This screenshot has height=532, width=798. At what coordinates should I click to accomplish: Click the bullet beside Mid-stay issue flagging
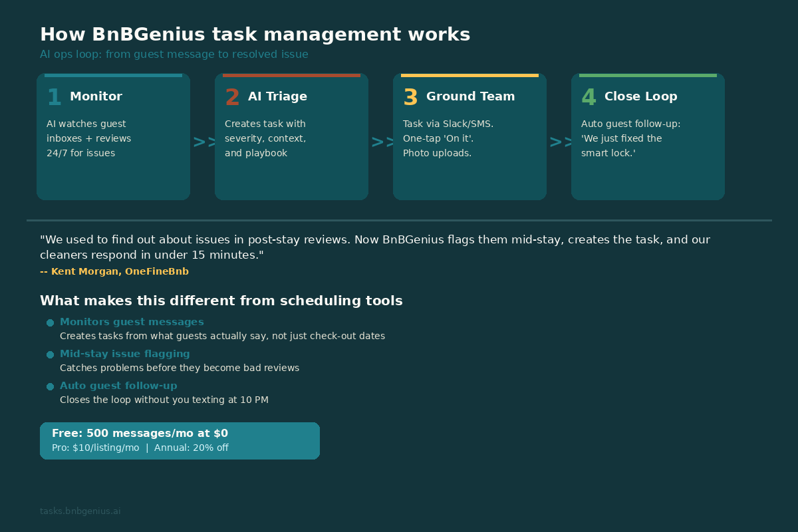(50, 354)
